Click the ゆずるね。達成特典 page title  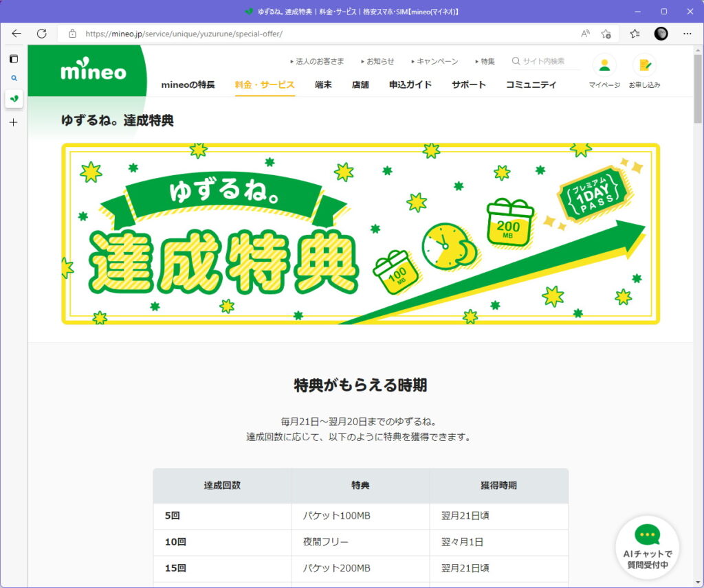[x=118, y=120]
